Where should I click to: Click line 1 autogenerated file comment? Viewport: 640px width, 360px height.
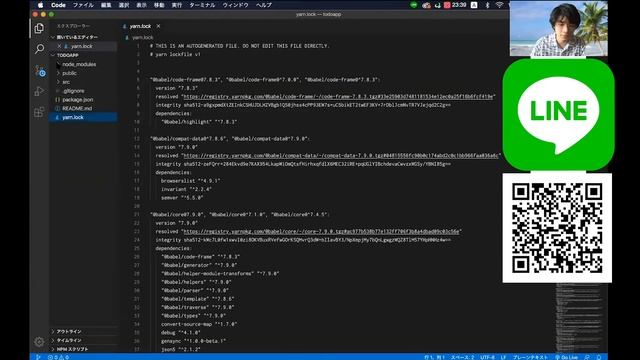point(239,46)
